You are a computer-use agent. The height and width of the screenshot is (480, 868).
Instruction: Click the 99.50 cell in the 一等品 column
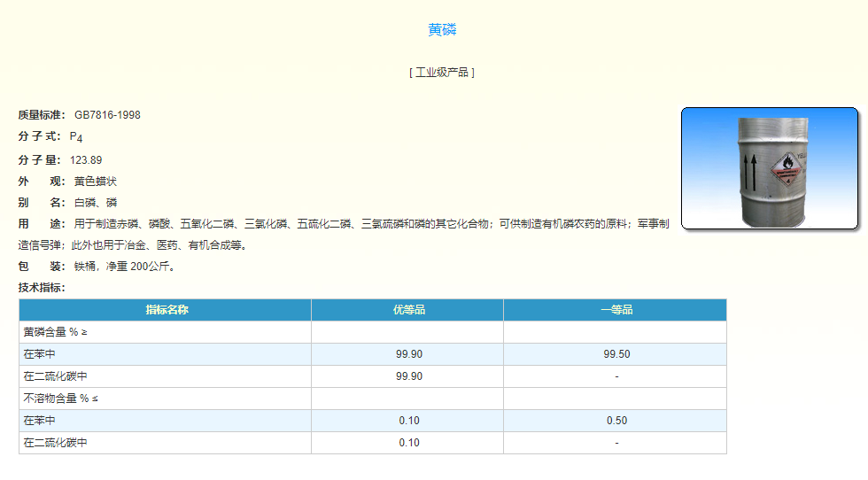point(616,354)
